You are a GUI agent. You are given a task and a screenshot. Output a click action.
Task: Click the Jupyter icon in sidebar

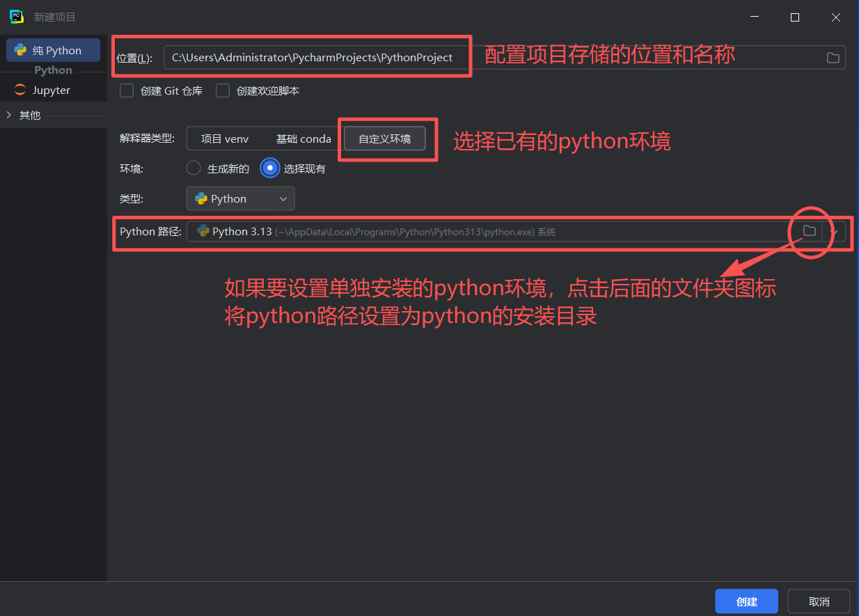tap(19, 90)
